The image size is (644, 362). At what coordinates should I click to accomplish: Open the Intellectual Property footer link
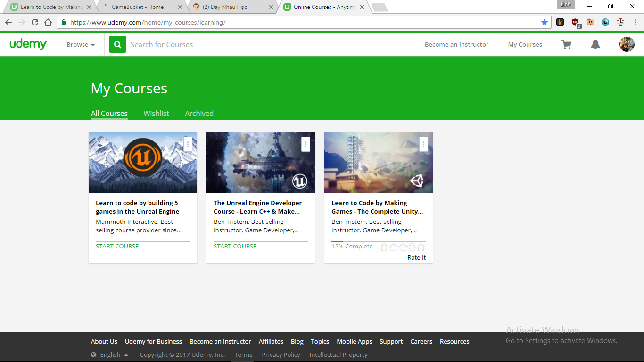338,354
